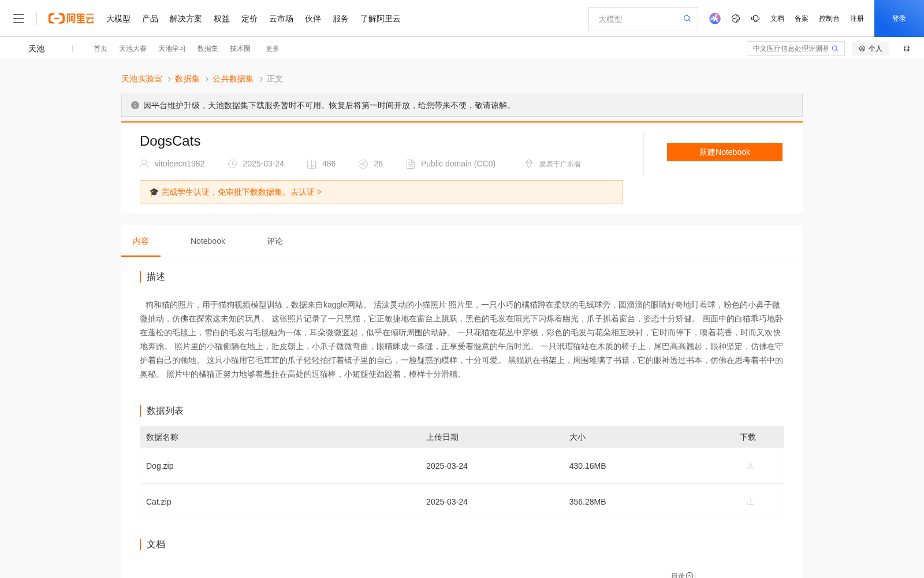Open 数据集 in Tianchi nav bar
Viewport: 924px width, 578px height.
click(x=208, y=49)
